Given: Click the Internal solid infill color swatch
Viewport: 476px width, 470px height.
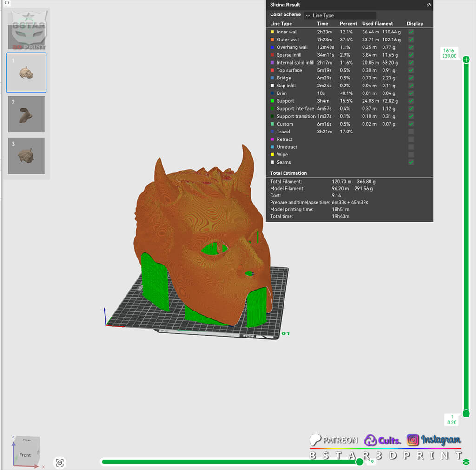Looking at the screenshot, I should [x=272, y=63].
